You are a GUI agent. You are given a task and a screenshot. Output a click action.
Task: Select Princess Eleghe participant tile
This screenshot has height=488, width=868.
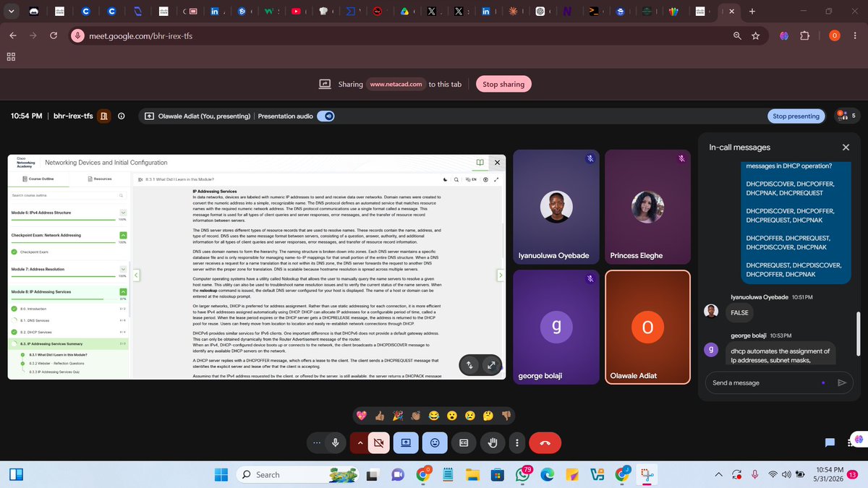(x=647, y=207)
